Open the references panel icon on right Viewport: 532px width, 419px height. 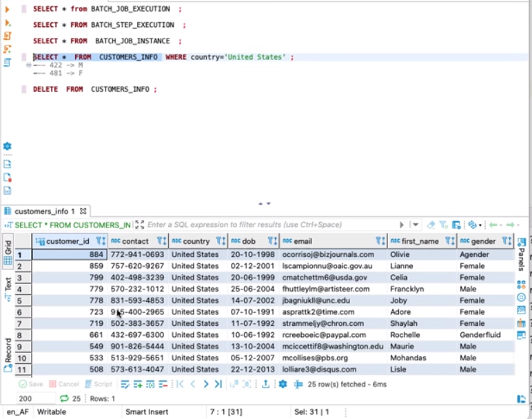pyautogui.click(x=522, y=323)
